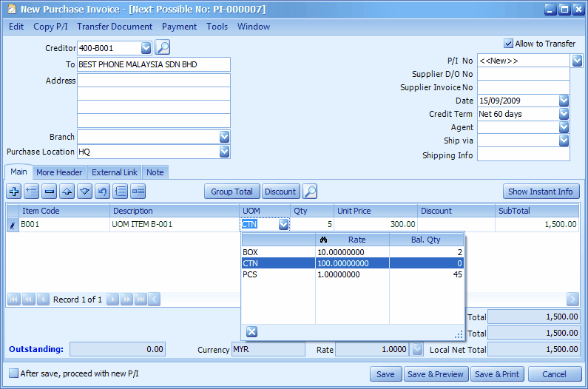
Task: Click the Supplier Invoice No field
Action: [523, 87]
